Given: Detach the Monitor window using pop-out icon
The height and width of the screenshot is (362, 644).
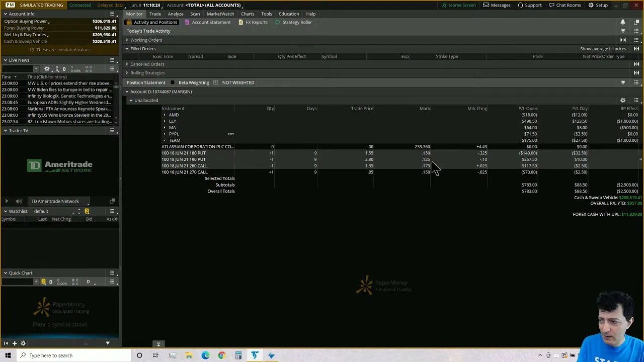Looking at the screenshot, I should coord(636,22).
